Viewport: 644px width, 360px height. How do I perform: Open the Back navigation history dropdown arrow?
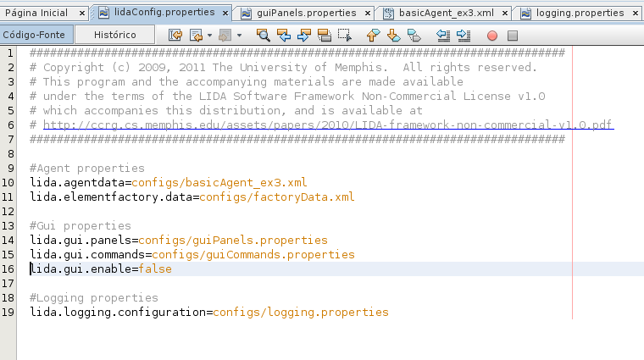(x=208, y=36)
